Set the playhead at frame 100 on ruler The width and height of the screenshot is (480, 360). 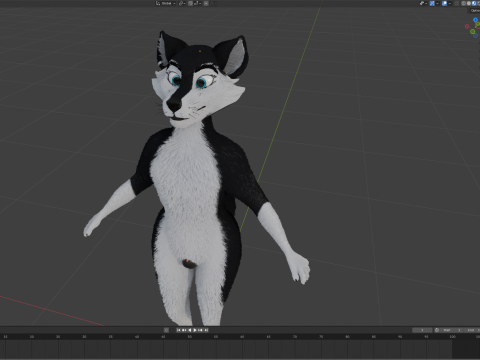[x=452, y=337]
